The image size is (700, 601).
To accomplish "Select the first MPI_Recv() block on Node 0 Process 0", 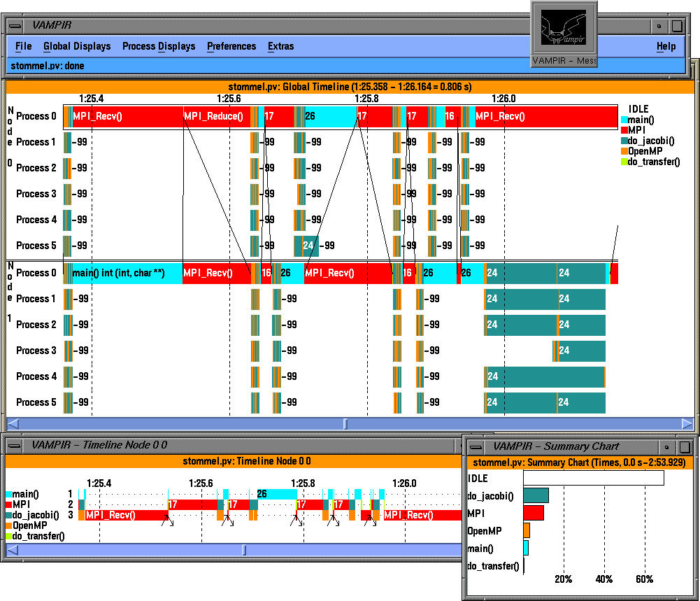I will [x=127, y=117].
